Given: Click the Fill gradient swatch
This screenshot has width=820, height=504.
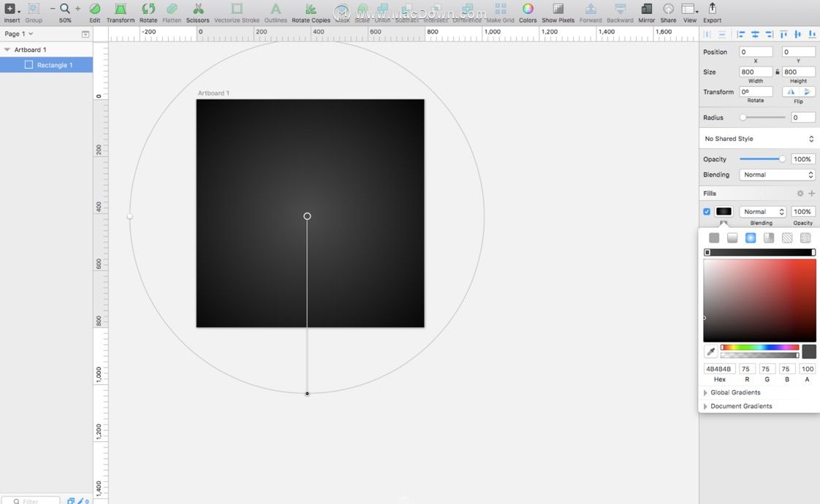Looking at the screenshot, I should click(724, 211).
